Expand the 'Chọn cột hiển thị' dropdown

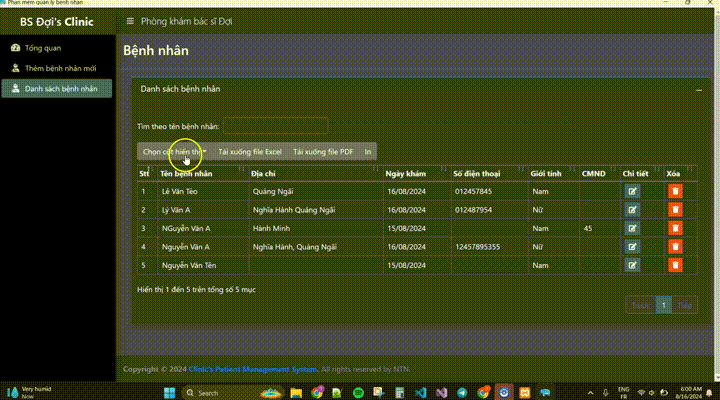(x=174, y=152)
